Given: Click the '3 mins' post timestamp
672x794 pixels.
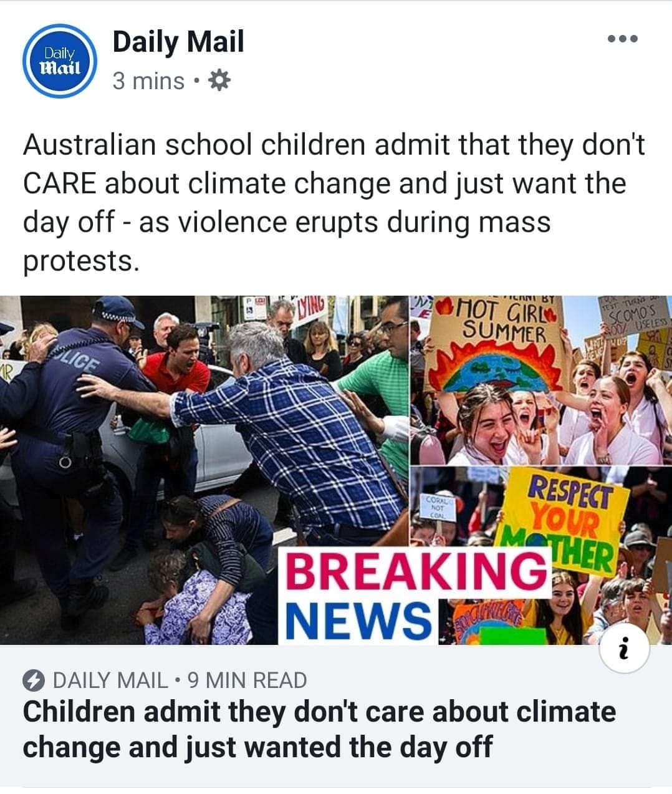Looking at the screenshot, I should click(x=148, y=81).
